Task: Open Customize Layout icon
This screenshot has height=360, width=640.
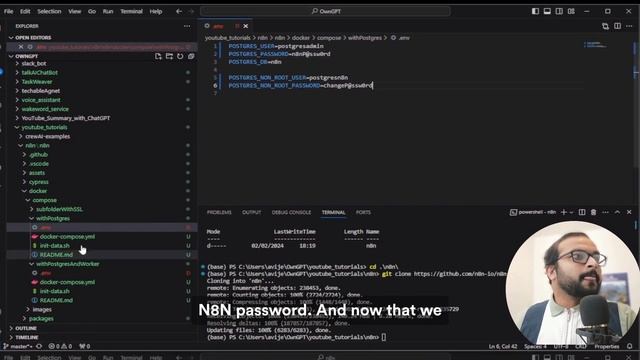Action: pyautogui.click(x=571, y=11)
